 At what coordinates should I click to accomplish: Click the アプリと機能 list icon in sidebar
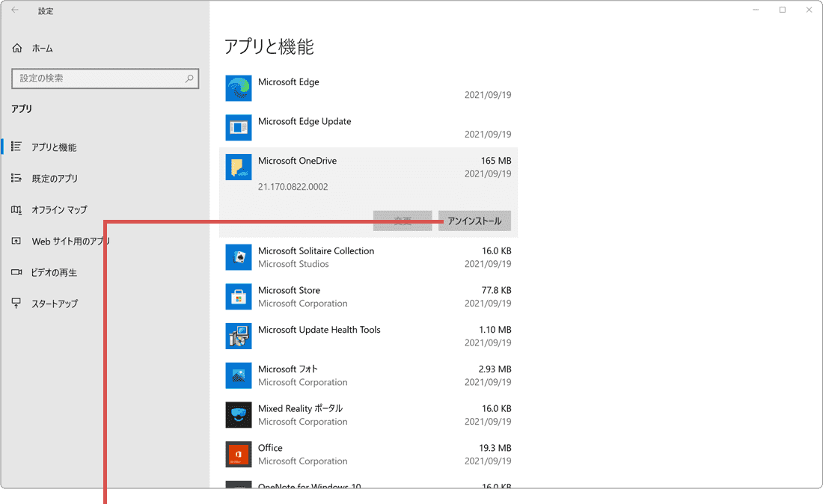16,147
